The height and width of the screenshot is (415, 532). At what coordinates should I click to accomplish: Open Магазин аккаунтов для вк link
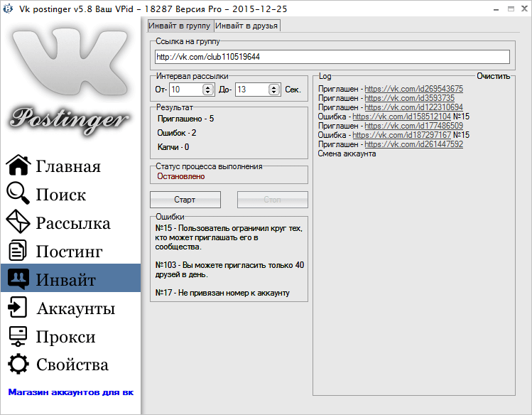point(71,392)
